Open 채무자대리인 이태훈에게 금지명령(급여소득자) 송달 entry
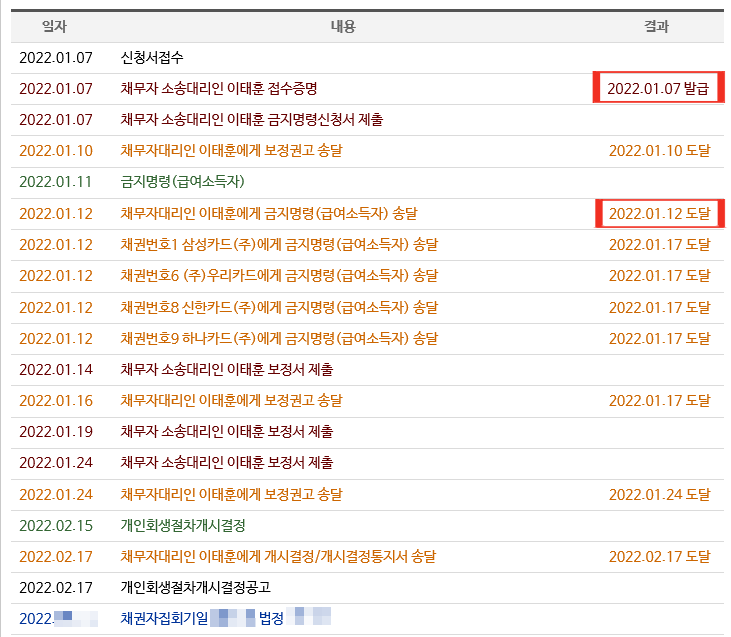Image resolution: width=731 pixels, height=637 pixels. click(x=269, y=214)
